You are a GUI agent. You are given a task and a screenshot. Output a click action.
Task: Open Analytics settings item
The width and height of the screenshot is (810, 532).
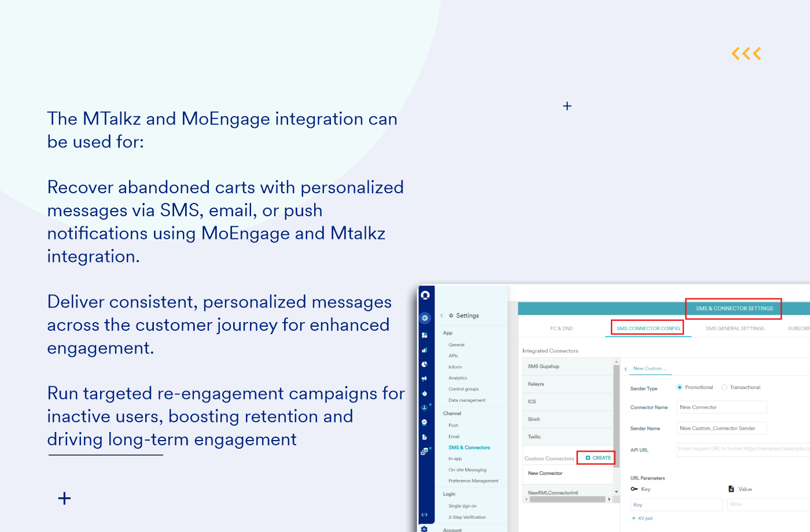coord(458,378)
